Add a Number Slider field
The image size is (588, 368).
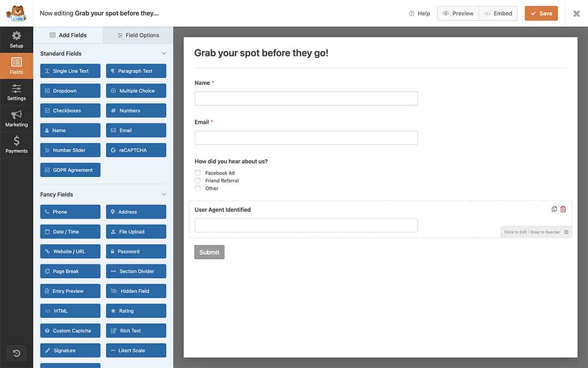coord(70,150)
